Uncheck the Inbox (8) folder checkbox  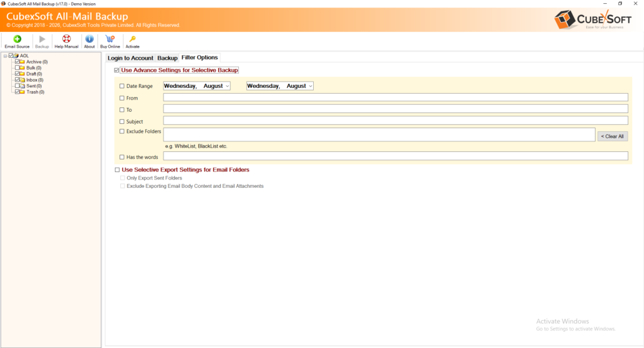[x=17, y=80]
